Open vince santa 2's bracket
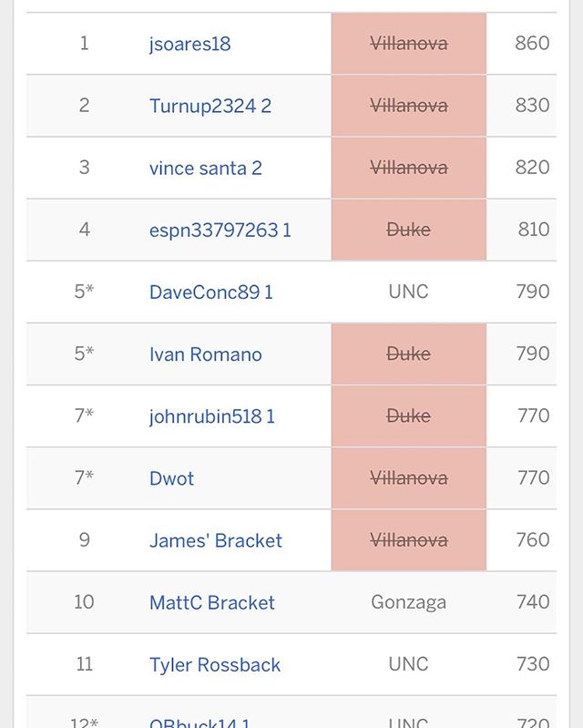This screenshot has height=728, width=583. click(206, 168)
